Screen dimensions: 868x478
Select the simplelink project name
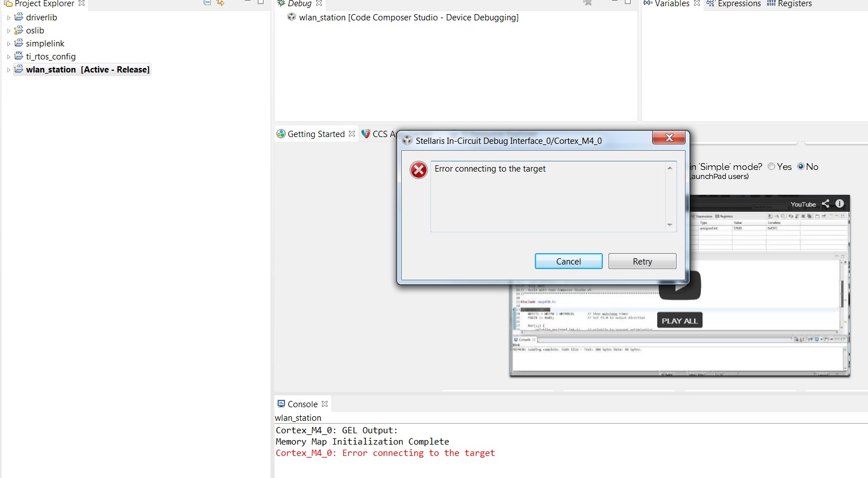coord(45,44)
